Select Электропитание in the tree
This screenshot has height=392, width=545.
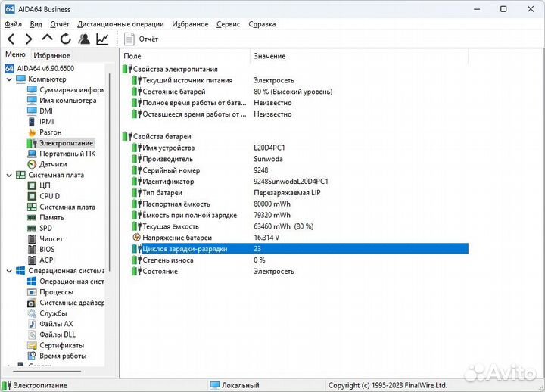[66, 143]
